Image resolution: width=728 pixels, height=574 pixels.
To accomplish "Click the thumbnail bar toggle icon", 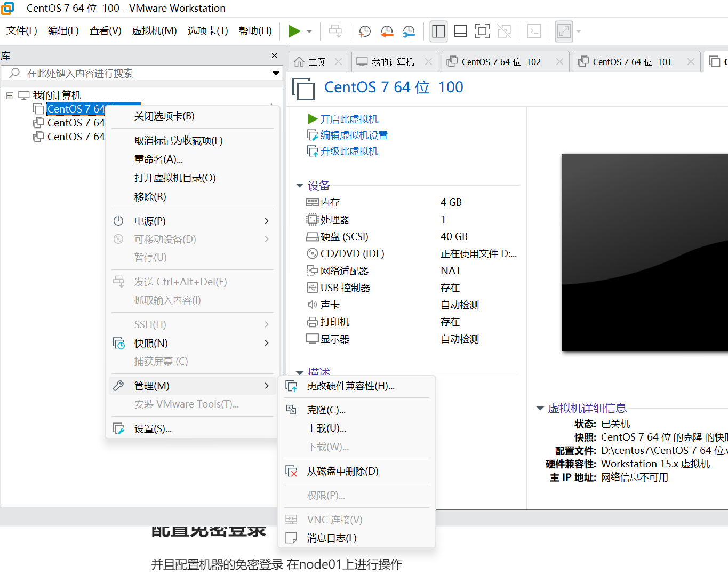I will click(x=460, y=31).
